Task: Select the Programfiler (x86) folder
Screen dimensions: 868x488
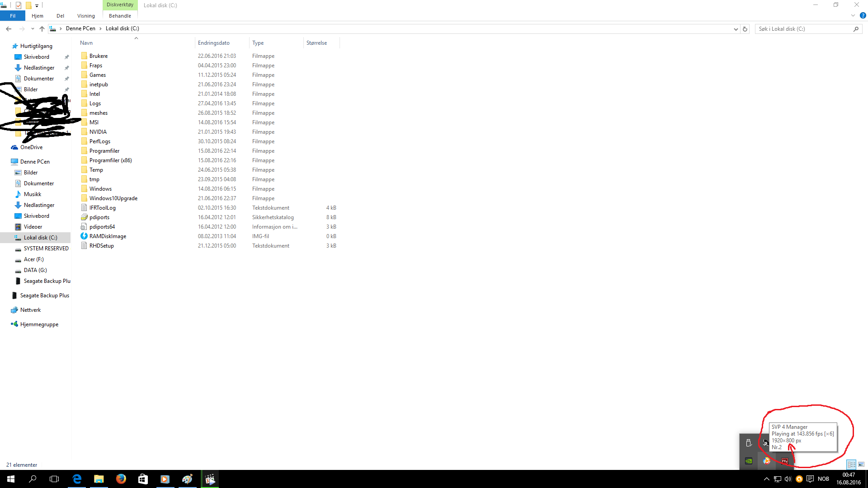Action: pyautogui.click(x=110, y=160)
